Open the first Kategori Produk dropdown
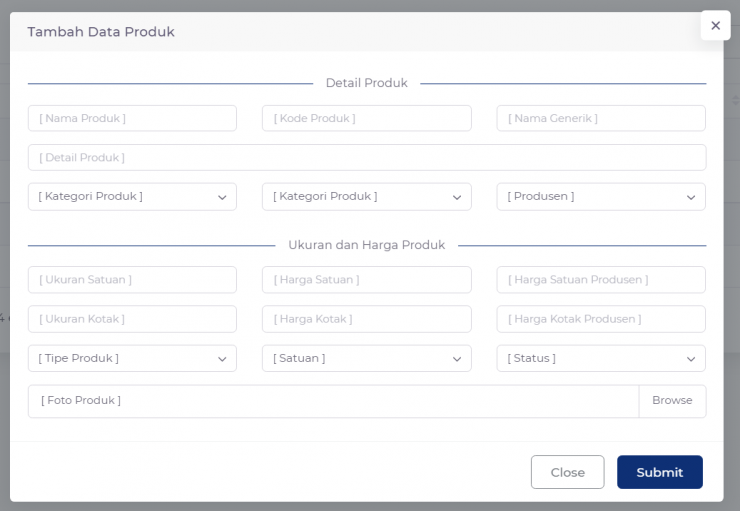Screen dimensions: 740x511 (x=132, y=197)
